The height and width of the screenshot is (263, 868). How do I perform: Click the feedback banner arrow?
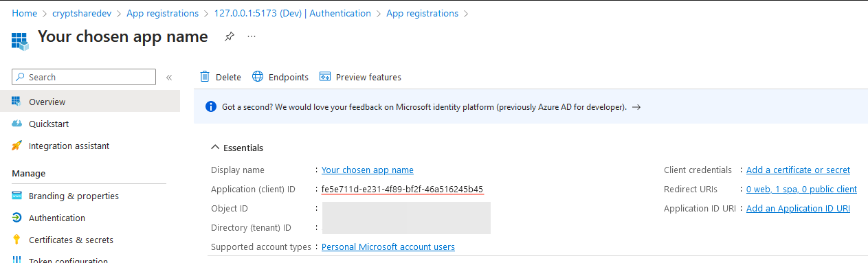636,107
